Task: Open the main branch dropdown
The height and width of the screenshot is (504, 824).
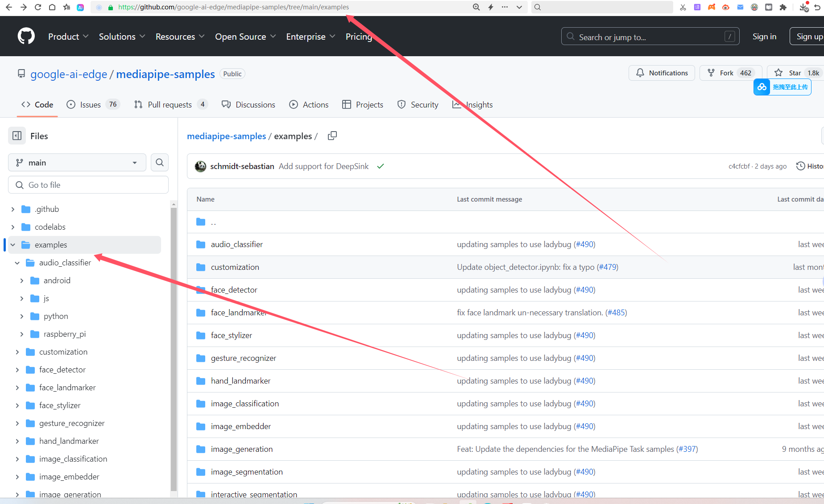Action: pyautogui.click(x=77, y=162)
